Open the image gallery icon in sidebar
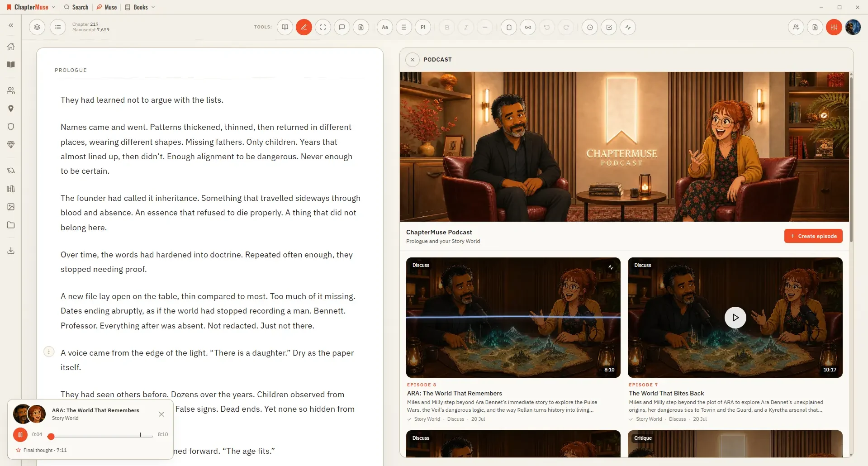The image size is (868, 466). [x=11, y=207]
